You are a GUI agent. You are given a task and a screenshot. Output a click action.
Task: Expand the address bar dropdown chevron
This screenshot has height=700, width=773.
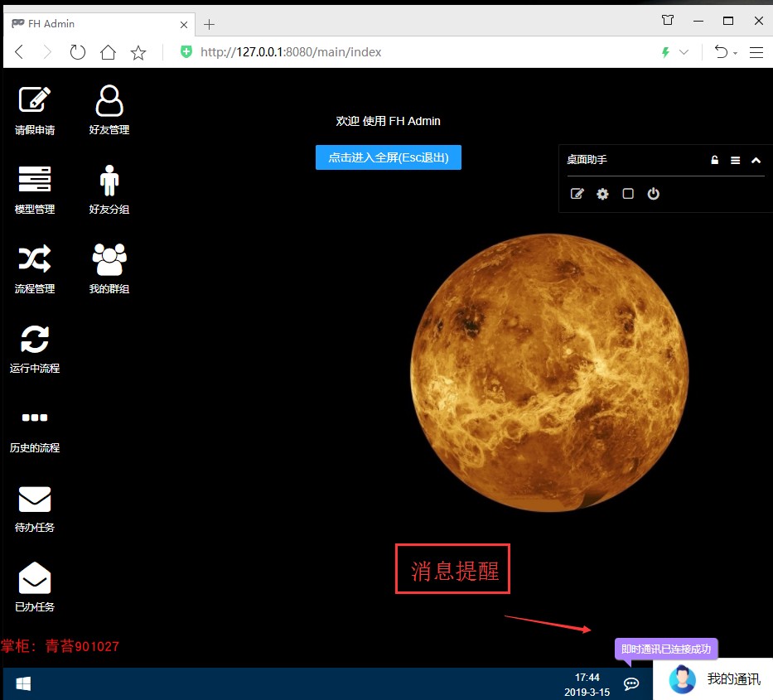point(684,51)
